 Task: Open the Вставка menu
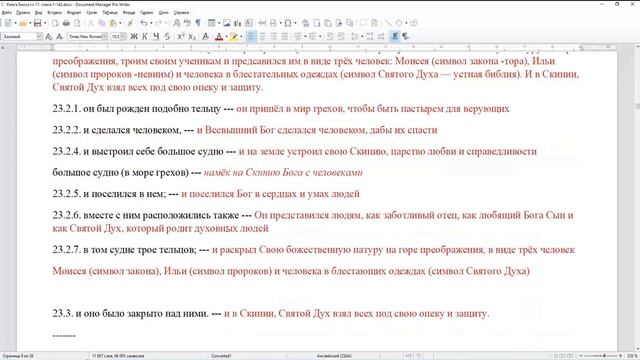tap(54, 13)
